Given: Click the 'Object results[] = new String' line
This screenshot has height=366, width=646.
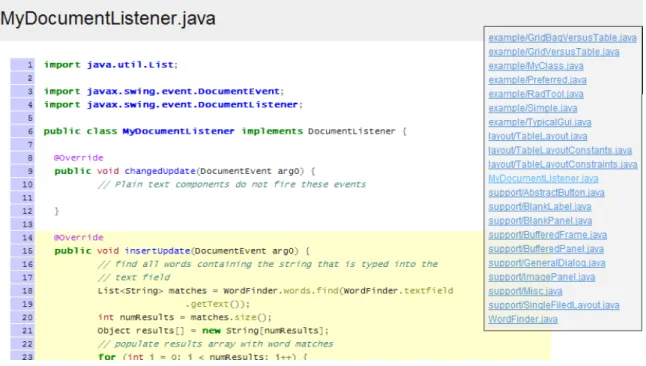Looking at the screenshot, I should pyautogui.click(x=213, y=331).
